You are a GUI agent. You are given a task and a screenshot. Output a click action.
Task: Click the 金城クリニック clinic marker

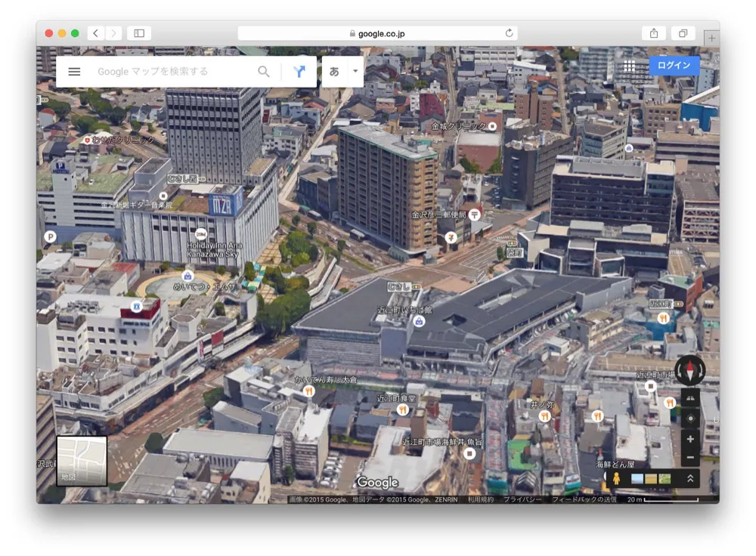[x=492, y=126]
